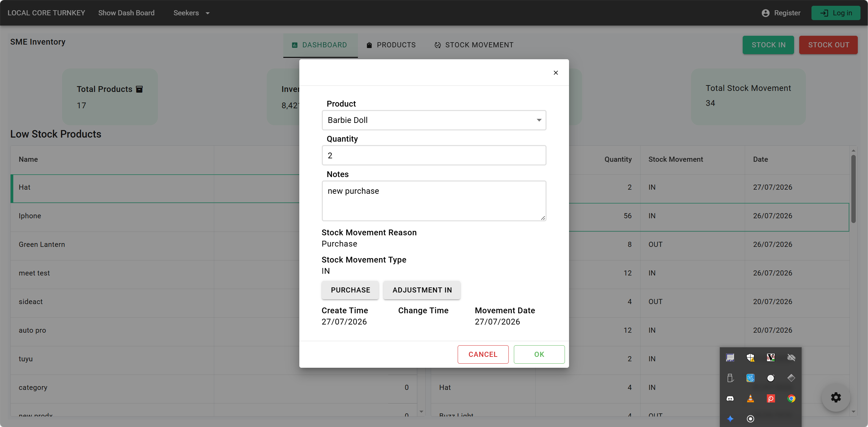Click the Notes textarea with new purchase
This screenshot has width=868, height=427.
434,201
